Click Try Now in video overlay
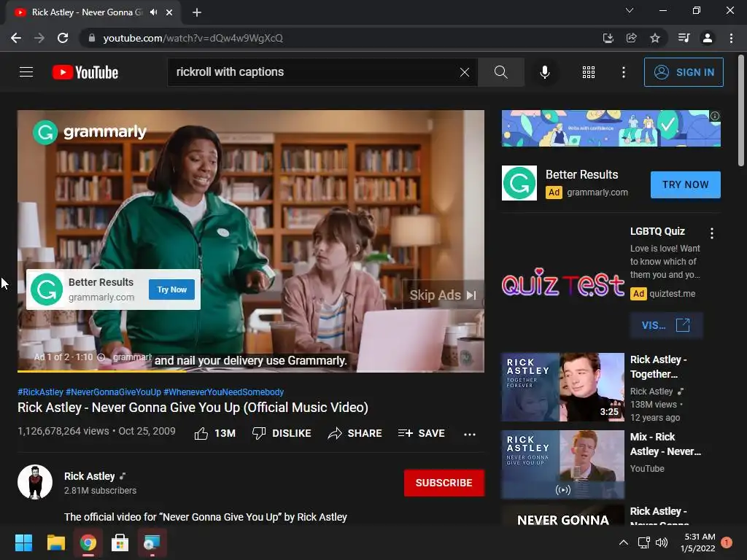 coord(171,289)
